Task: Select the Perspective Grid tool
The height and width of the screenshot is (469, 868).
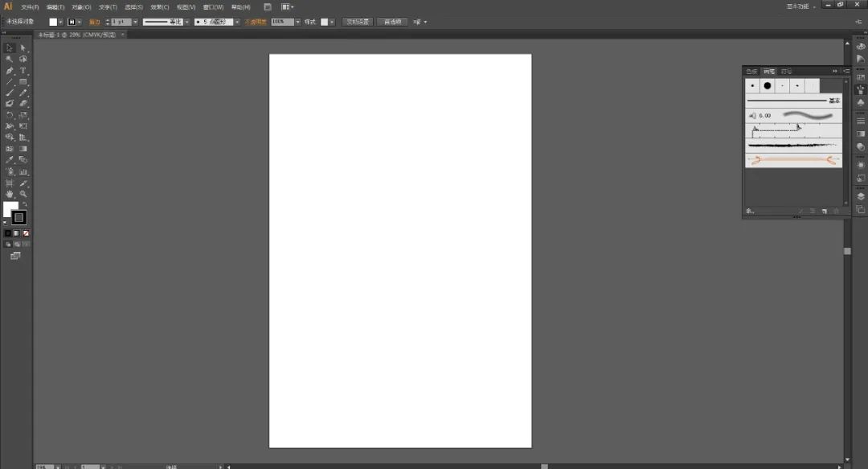Action: pyautogui.click(x=23, y=137)
